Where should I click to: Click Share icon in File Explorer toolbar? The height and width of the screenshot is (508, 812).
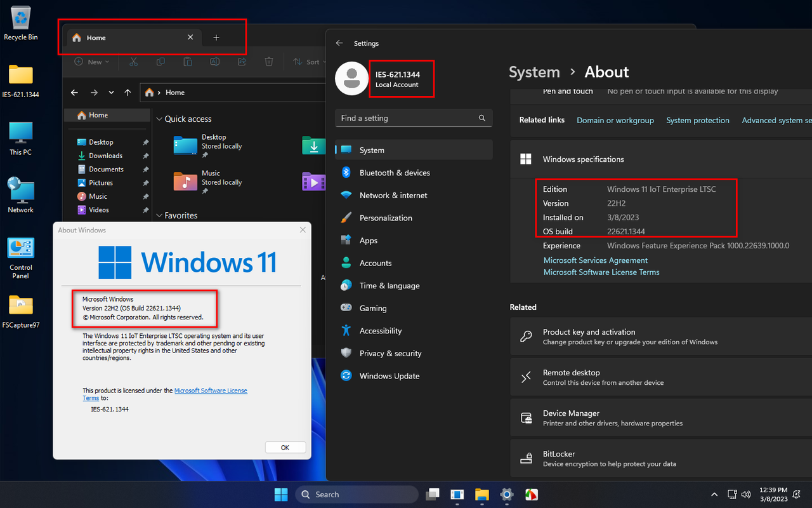242,62
